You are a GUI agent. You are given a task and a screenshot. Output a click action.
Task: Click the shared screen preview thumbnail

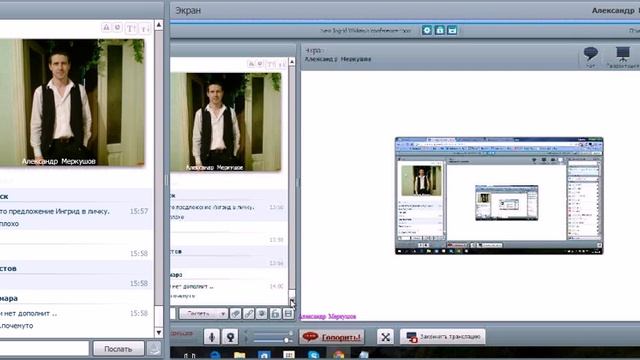click(499, 196)
